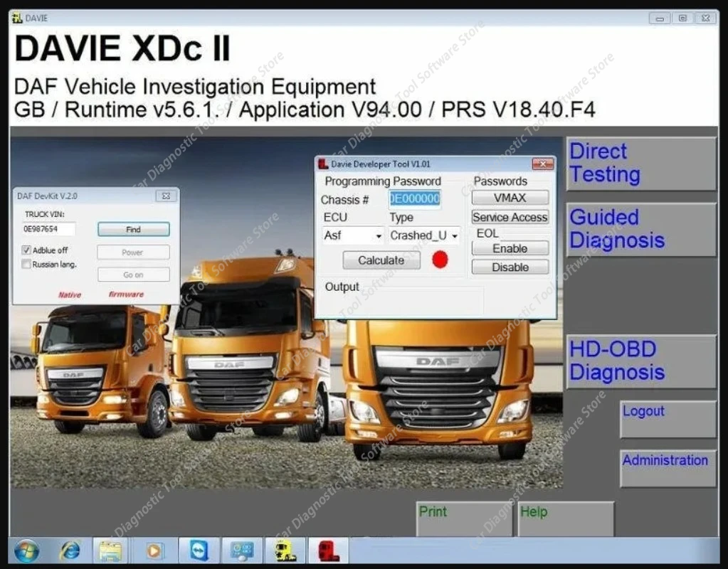Open Direct Testing
Screen dimensions: 728x569
(641, 164)
